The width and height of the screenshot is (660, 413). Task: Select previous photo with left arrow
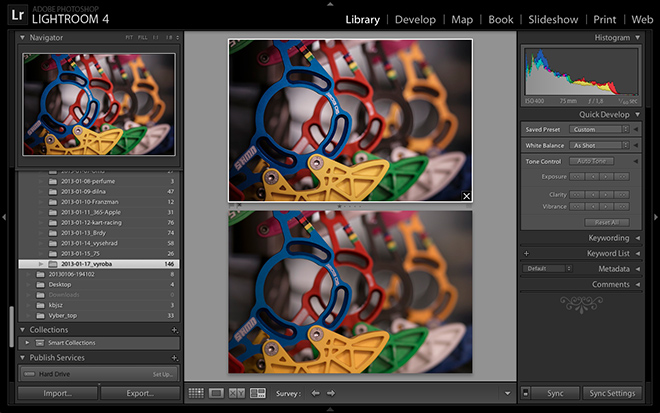pyautogui.click(x=315, y=393)
